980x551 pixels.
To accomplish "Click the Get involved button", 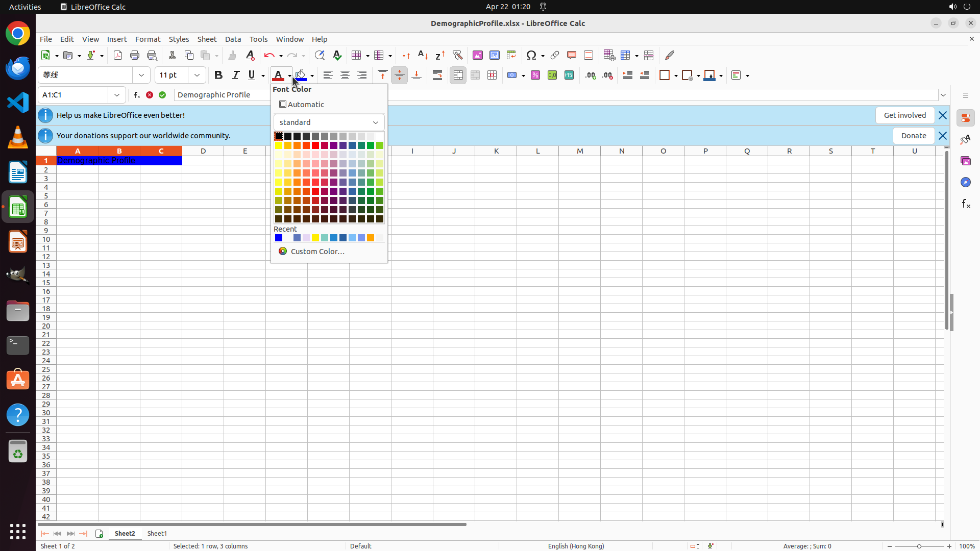I will [x=904, y=115].
